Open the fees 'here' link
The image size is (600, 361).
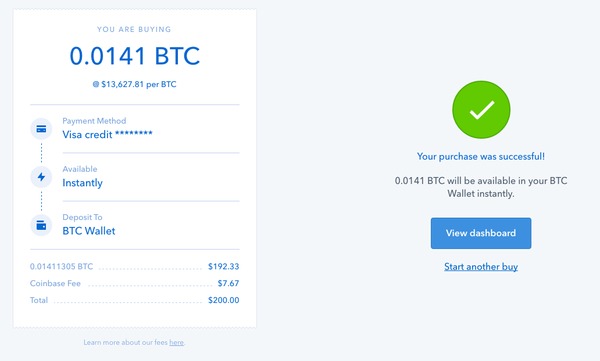(x=176, y=342)
